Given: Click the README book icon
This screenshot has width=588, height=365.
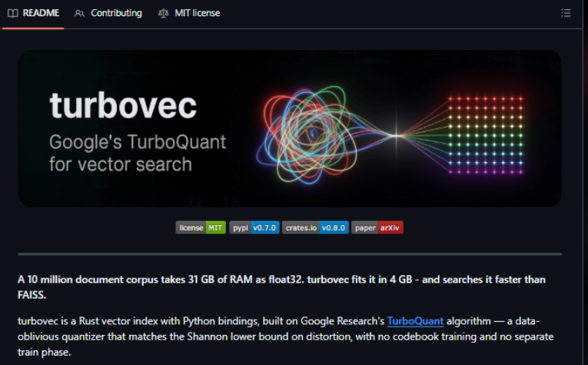Looking at the screenshot, I should point(13,14).
